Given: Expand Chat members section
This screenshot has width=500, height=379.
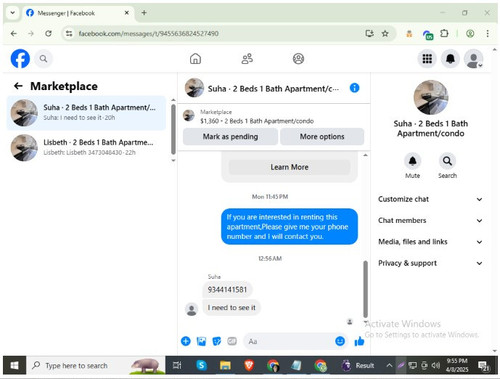Looking at the screenshot, I should point(430,220).
